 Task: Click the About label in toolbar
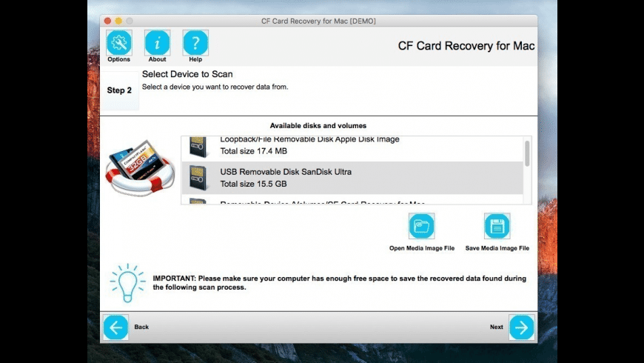(157, 59)
